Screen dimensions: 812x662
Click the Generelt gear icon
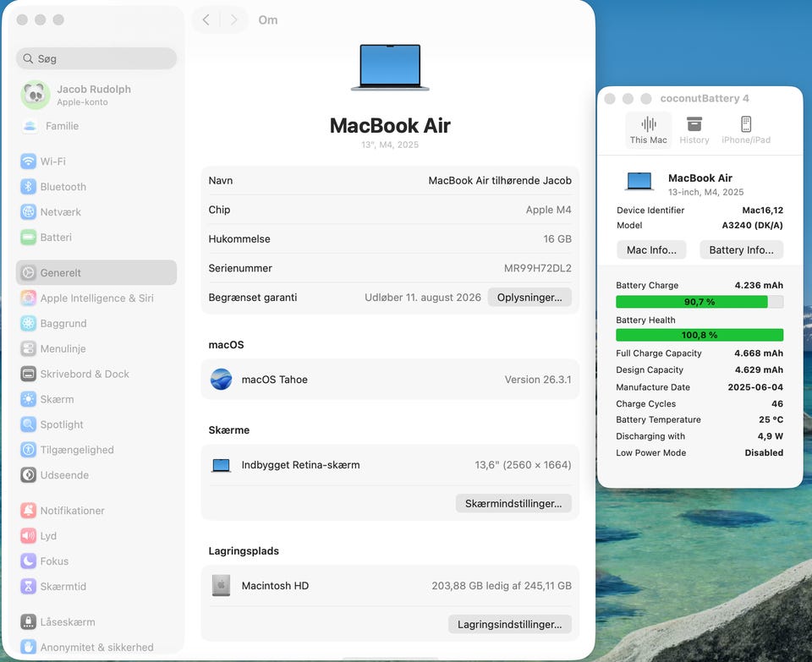28,272
